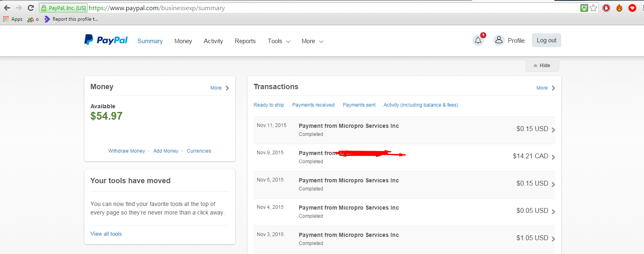Screen dimensions: 644x254
Task: Collapse the panel using the Hide button
Action: pos(542,66)
